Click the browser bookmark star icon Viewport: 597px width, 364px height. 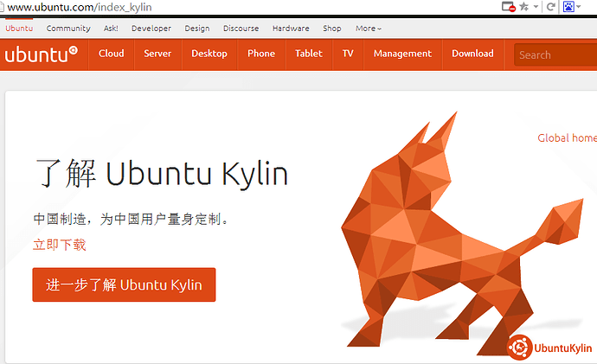[x=524, y=6]
